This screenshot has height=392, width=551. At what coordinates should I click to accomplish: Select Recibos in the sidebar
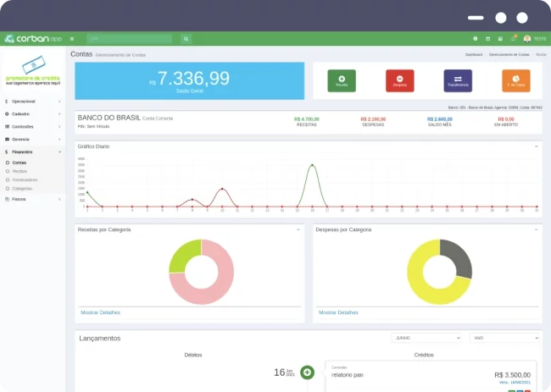[19, 171]
